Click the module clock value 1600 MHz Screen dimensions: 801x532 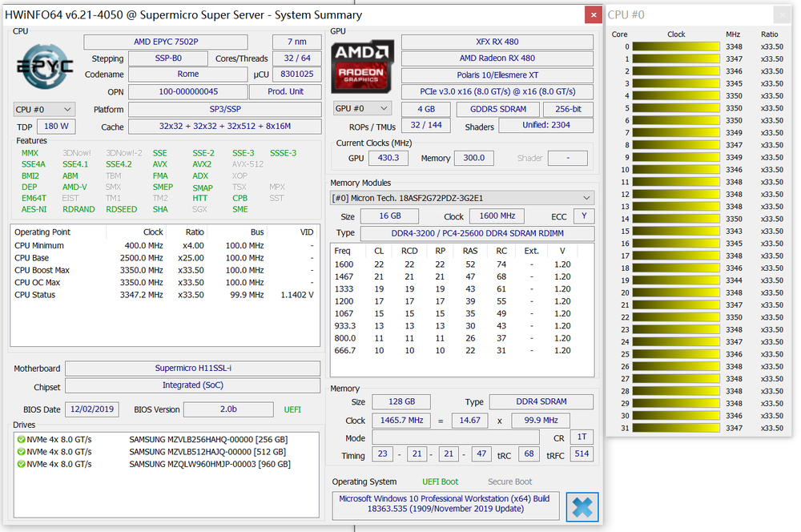click(497, 216)
